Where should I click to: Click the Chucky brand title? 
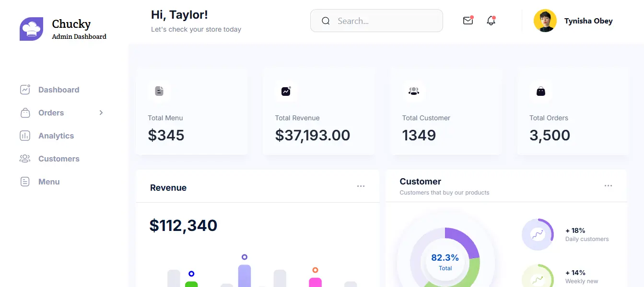(x=71, y=24)
